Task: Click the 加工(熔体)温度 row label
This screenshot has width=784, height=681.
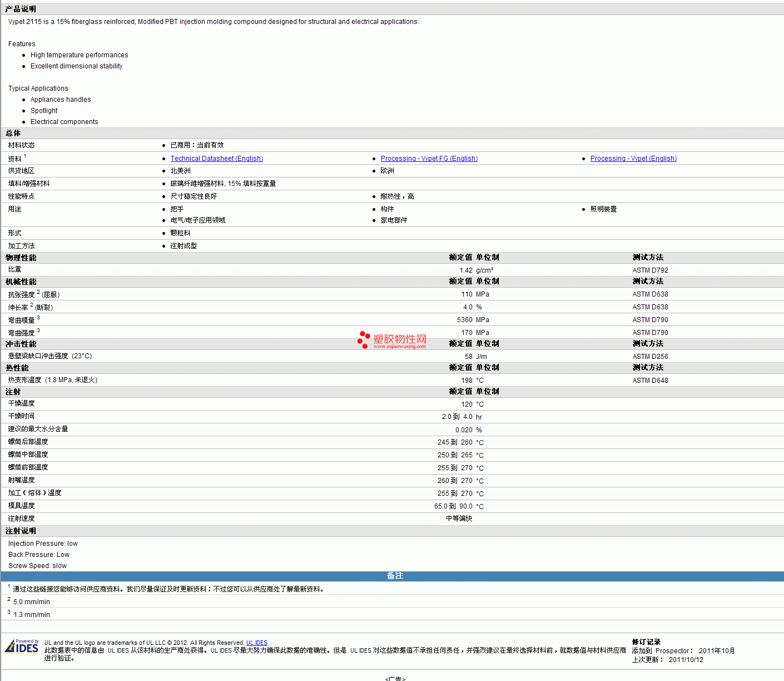Action: point(35,493)
